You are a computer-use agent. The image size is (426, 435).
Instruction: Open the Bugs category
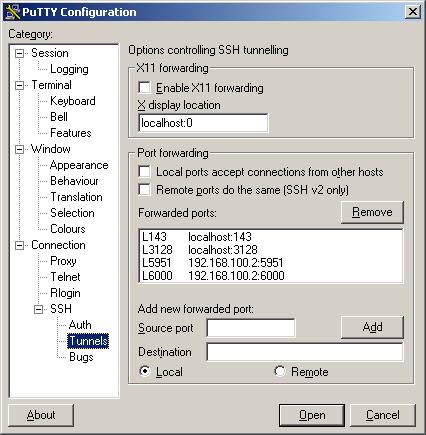(81, 357)
